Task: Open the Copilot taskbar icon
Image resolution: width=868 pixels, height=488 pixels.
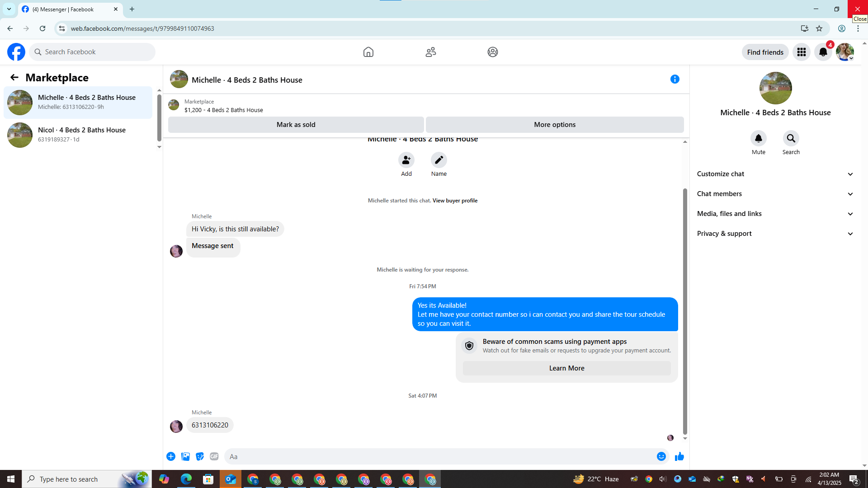Action: tap(164, 479)
